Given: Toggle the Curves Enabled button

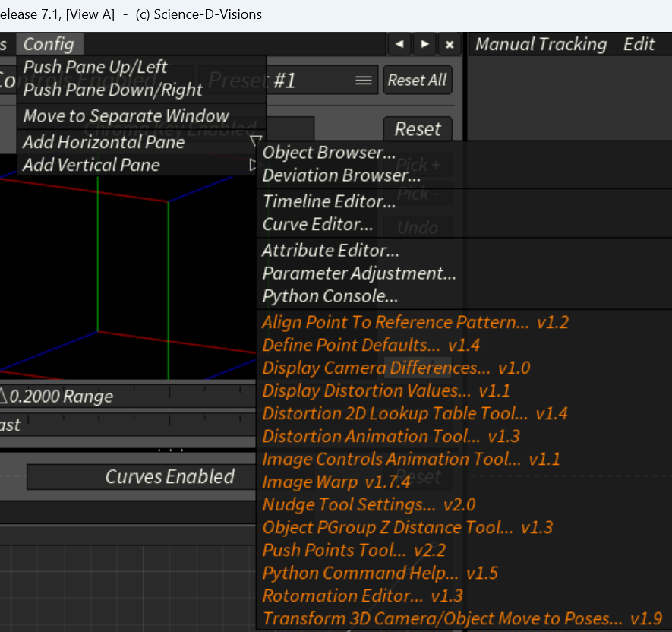Looking at the screenshot, I should [141, 477].
